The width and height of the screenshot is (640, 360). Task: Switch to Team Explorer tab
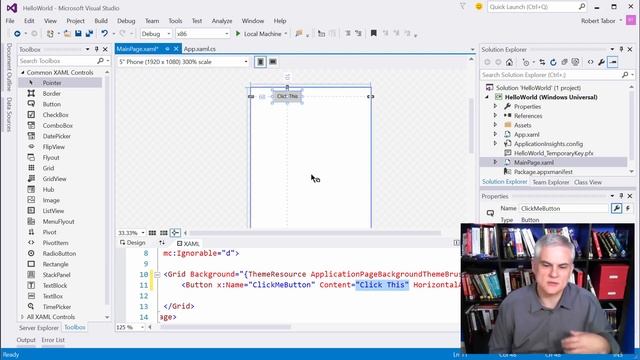551,182
